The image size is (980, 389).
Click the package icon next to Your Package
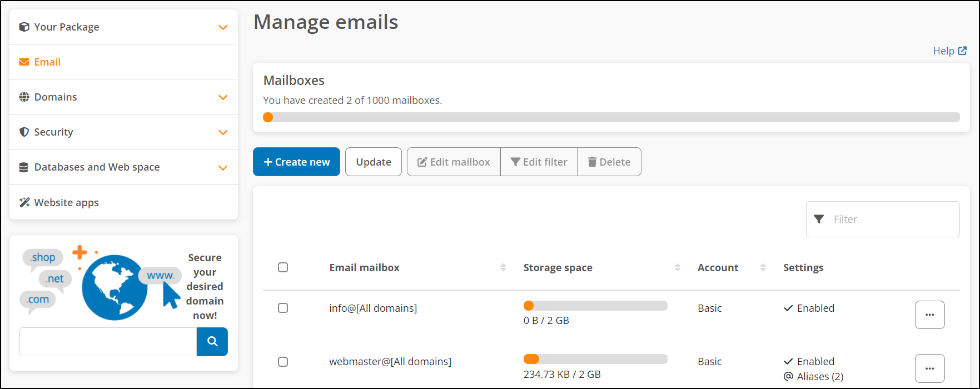point(23,26)
